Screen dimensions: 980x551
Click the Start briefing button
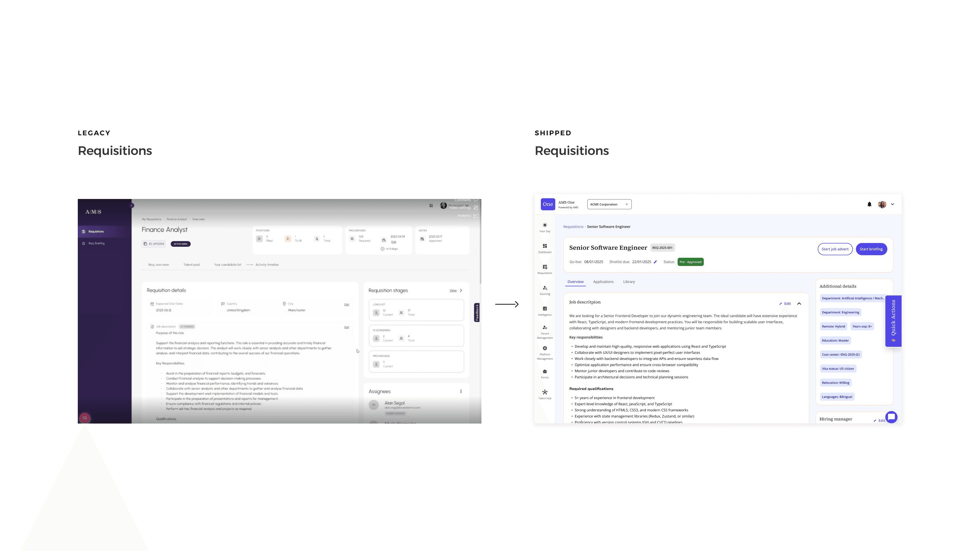click(871, 249)
